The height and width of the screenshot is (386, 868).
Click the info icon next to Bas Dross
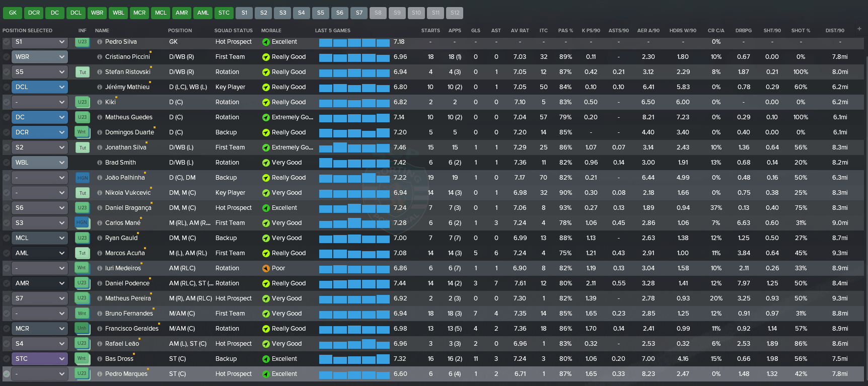pyautogui.click(x=100, y=359)
